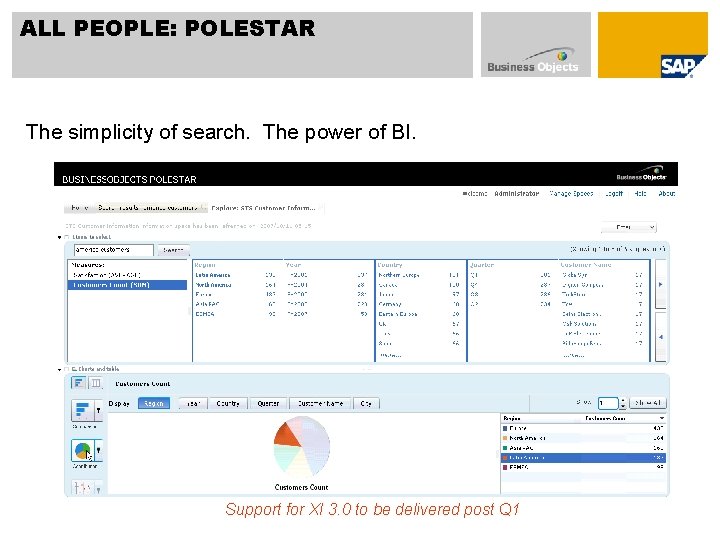Display chart by Country
Screen dimensions: 720x540
point(228,403)
